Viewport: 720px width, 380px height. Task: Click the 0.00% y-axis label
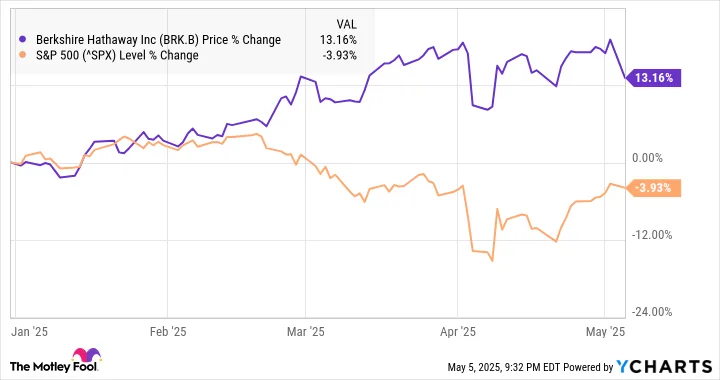[x=647, y=158]
